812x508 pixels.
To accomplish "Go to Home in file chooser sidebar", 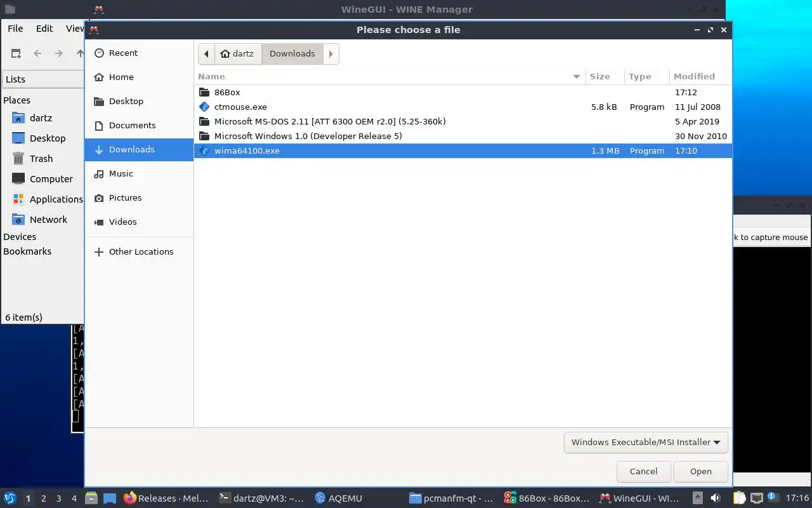I will 139,77.
